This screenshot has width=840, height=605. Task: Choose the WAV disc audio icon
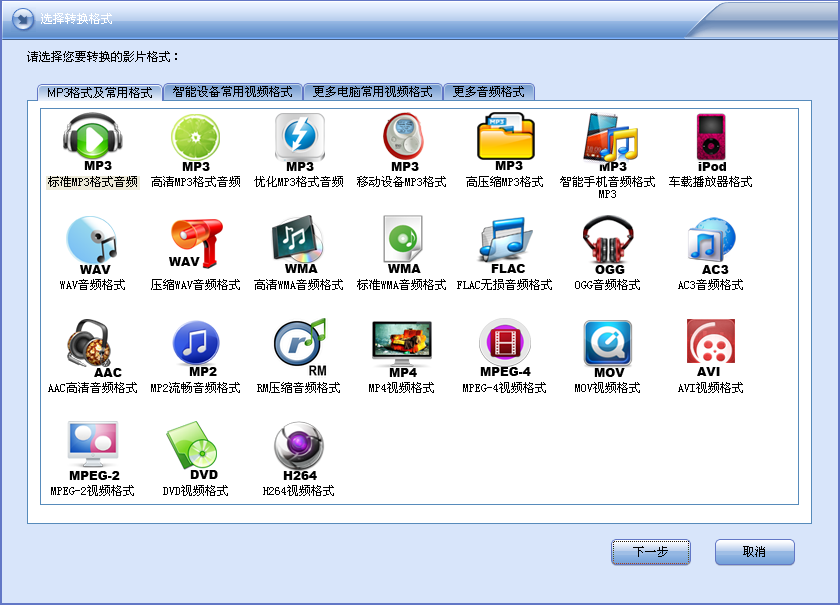92,245
